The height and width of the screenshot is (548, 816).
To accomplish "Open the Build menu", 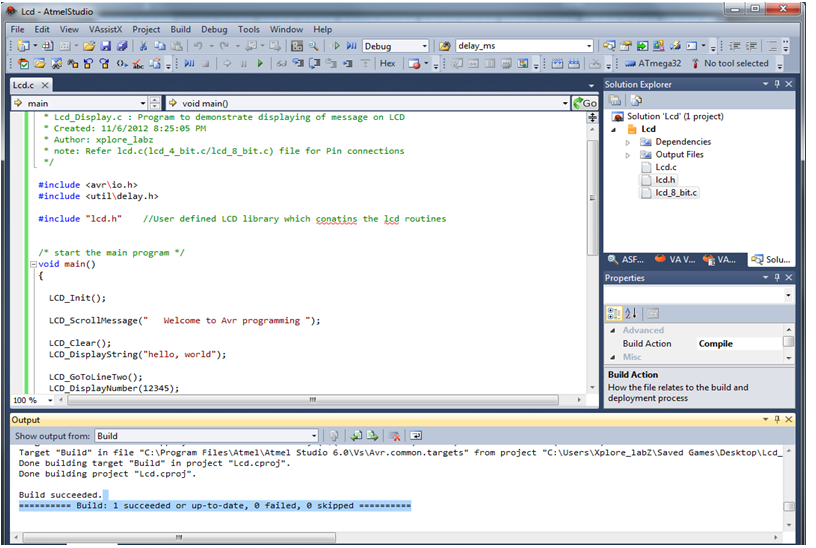I will click(181, 29).
